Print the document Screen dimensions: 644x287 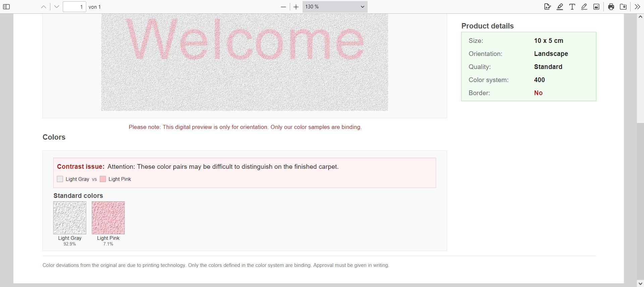click(611, 7)
